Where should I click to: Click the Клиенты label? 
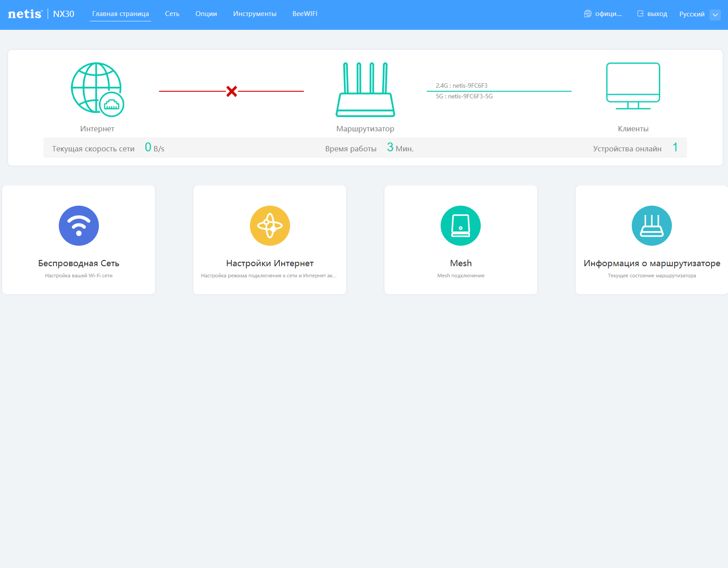click(633, 129)
